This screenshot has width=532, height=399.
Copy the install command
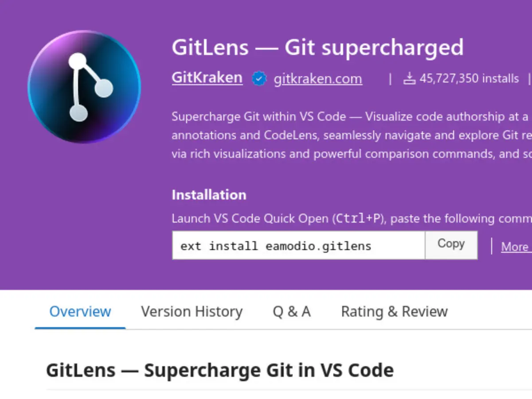[450, 244]
